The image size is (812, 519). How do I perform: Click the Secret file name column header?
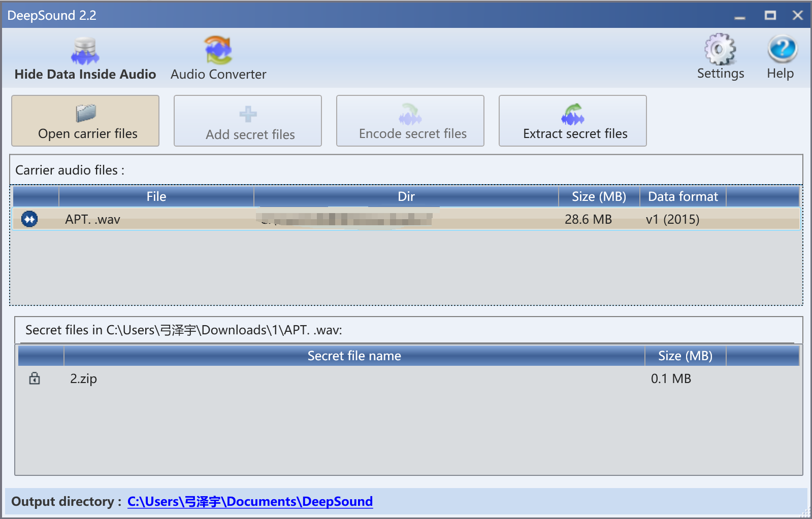(354, 356)
